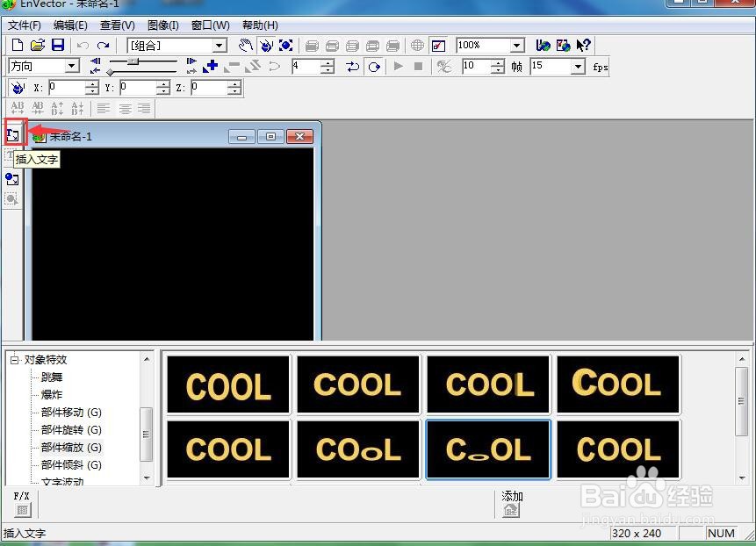This screenshot has height=546, width=756.
Task: Save the project with the floppy disk icon
Action: [x=58, y=46]
